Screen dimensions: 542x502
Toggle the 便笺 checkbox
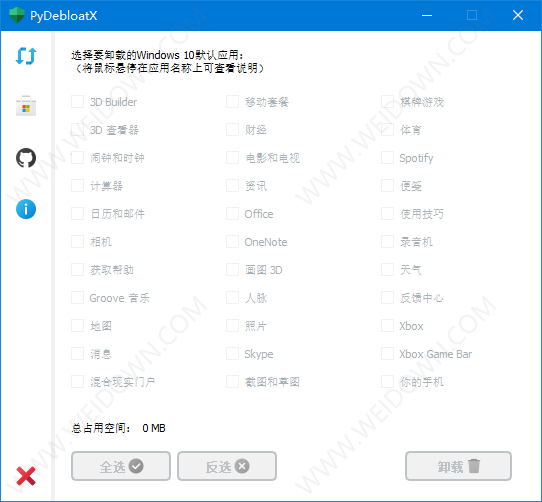point(387,186)
